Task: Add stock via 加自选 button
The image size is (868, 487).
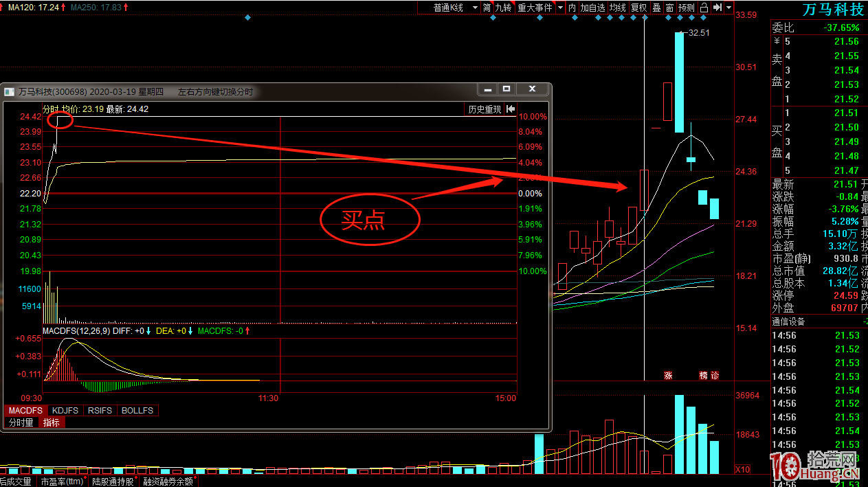Action: click(592, 8)
